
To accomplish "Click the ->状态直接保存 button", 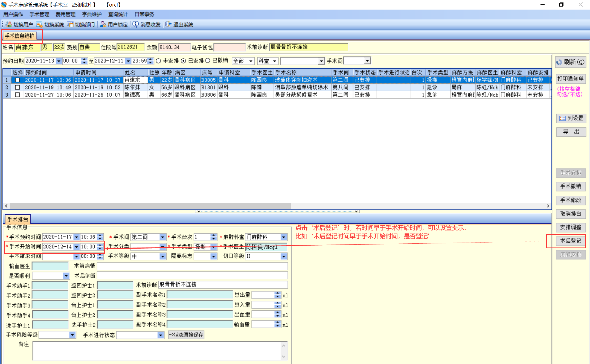I will pyautogui.click(x=186, y=335).
